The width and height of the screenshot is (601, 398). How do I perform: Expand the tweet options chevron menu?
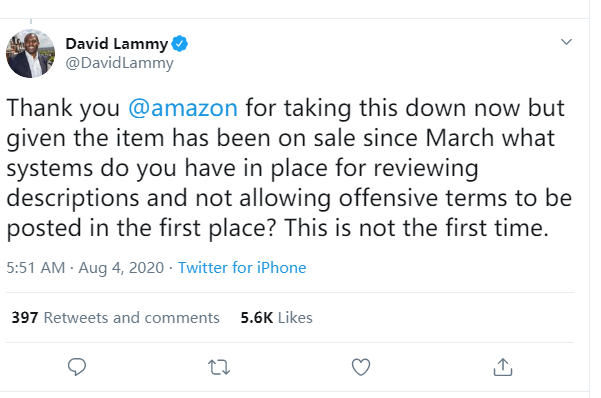click(x=566, y=41)
